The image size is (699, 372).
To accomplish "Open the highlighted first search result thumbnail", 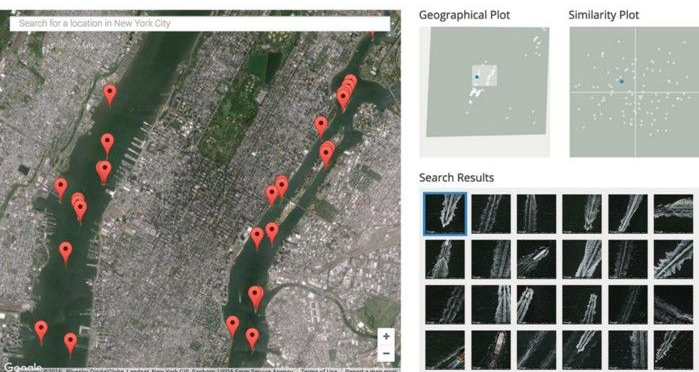I will (445, 214).
